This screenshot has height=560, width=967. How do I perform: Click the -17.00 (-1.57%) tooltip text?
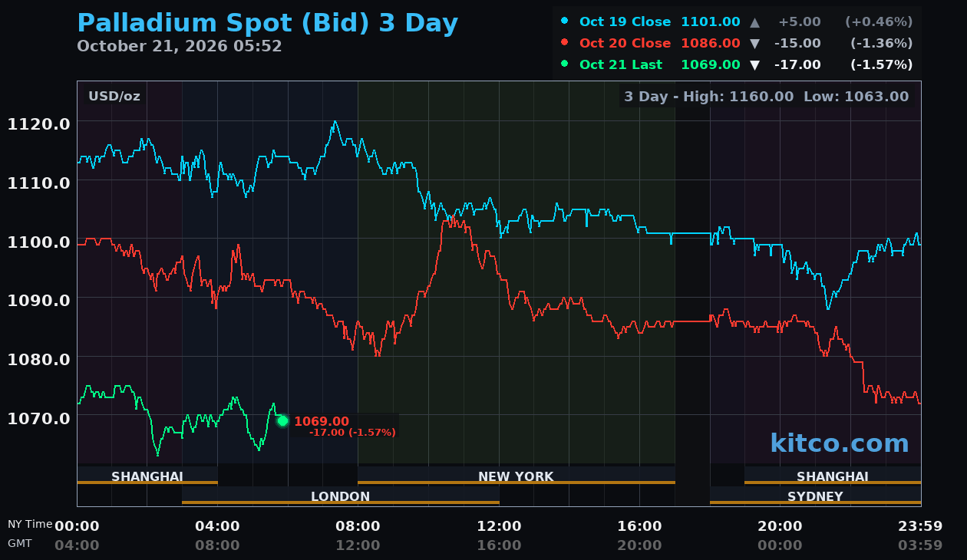352,433
